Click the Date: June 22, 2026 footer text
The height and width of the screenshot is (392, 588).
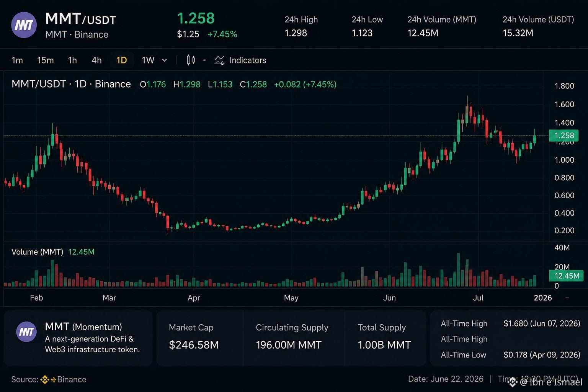click(446, 379)
